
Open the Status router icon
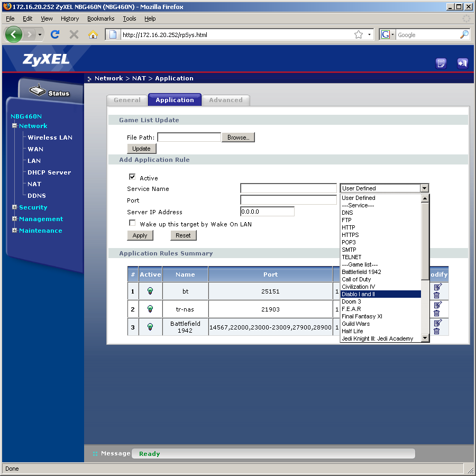[x=38, y=90]
